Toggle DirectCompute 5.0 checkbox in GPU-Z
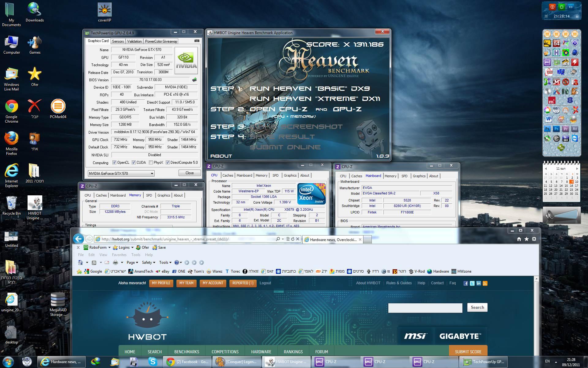Viewport: 588px width, 368px height. 168,163
